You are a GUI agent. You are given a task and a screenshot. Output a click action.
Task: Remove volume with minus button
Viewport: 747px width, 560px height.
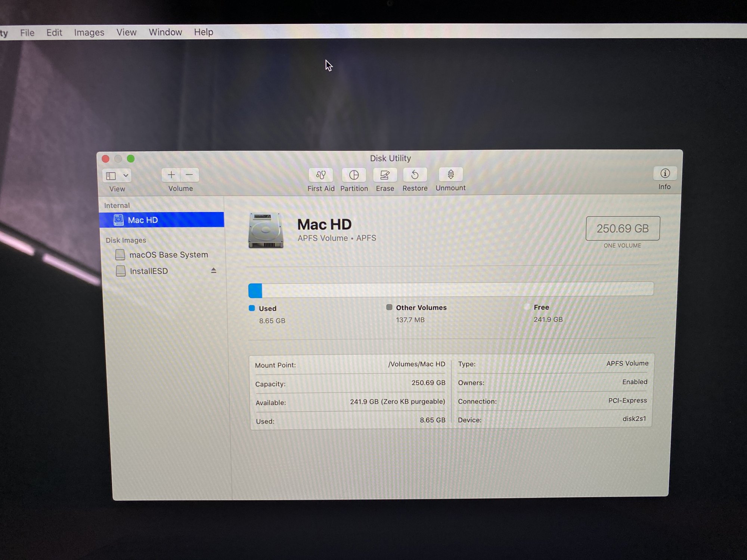tap(189, 175)
